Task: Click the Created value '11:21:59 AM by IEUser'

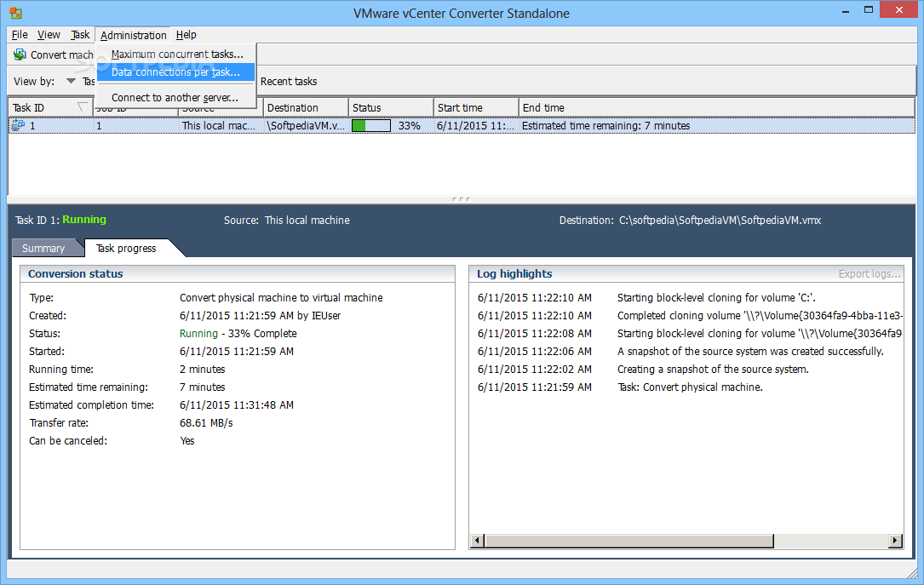Action: [260, 316]
